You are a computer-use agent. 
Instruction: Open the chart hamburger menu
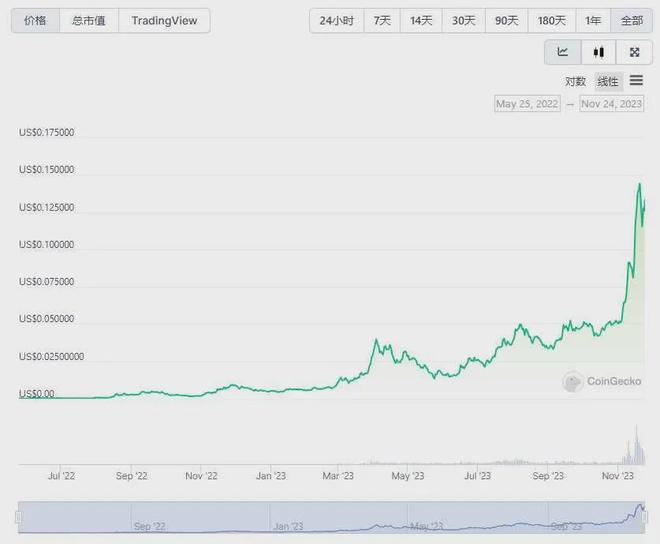[636, 80]
